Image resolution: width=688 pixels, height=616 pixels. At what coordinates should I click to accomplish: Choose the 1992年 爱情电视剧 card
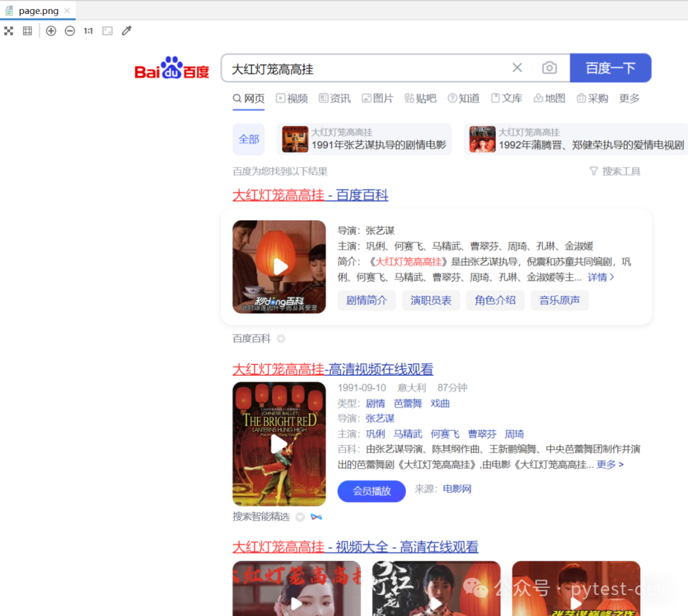[x=576, y=139]
